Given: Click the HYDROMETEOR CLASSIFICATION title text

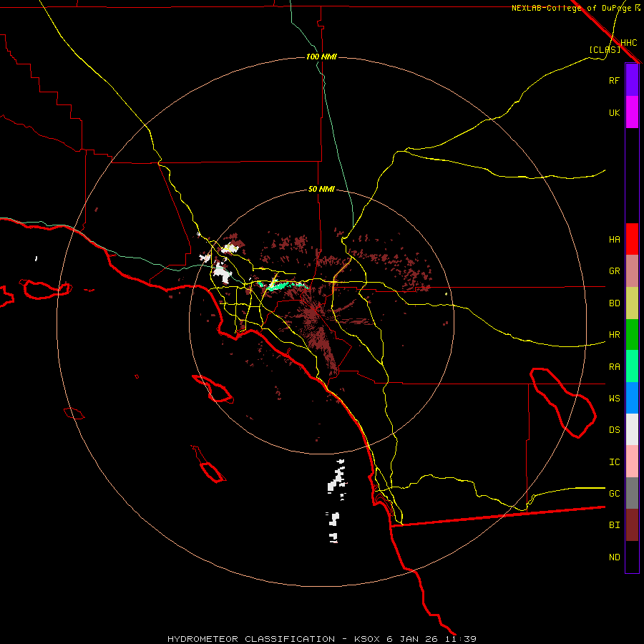Looking at the screenshot, I should tap(251, 639).
